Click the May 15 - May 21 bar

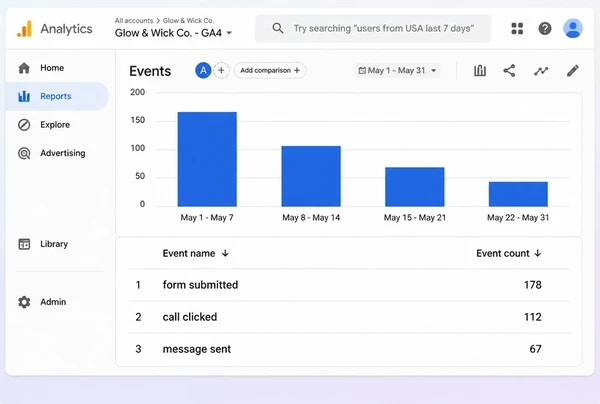click(x=415, y=187)
